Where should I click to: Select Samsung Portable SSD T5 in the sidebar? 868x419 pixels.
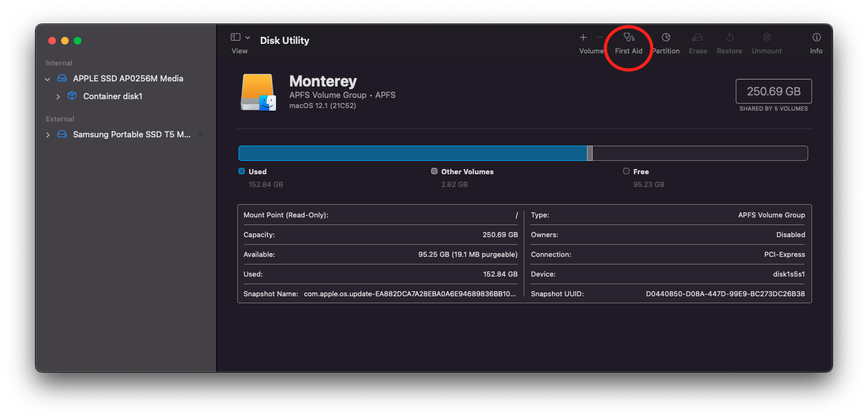[x=132, y=134]
